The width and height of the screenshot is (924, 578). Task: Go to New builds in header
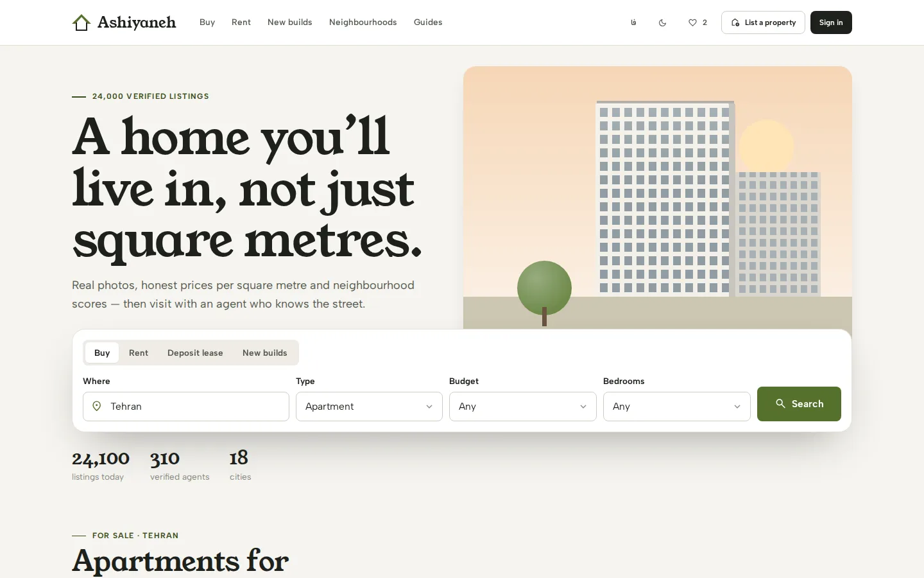[290, 22]
